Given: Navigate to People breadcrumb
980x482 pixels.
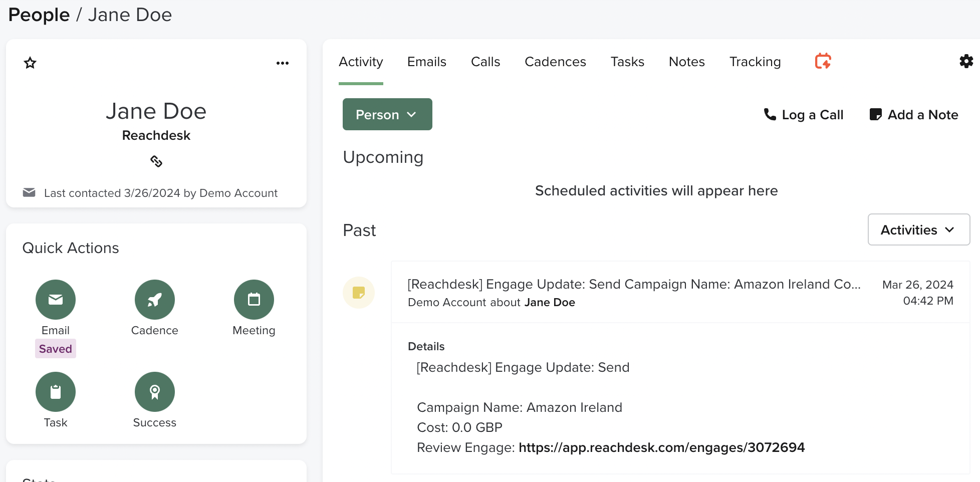Looking at the screenshot, I should tap(39, 15).
